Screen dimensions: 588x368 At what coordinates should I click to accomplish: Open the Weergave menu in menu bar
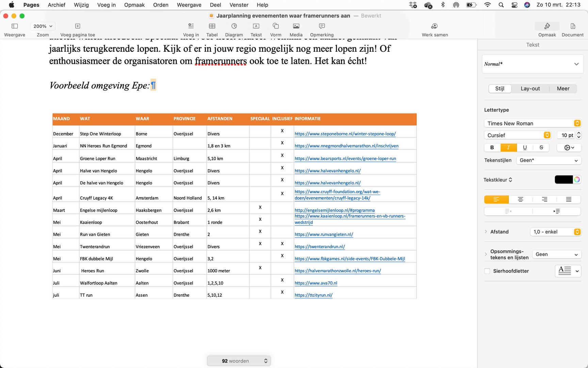point(189,5)
